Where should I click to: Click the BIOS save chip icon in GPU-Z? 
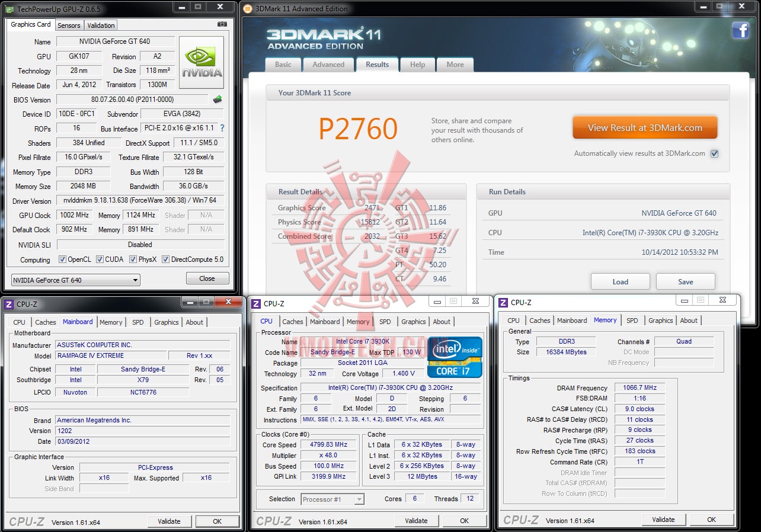tap(218, 100)
